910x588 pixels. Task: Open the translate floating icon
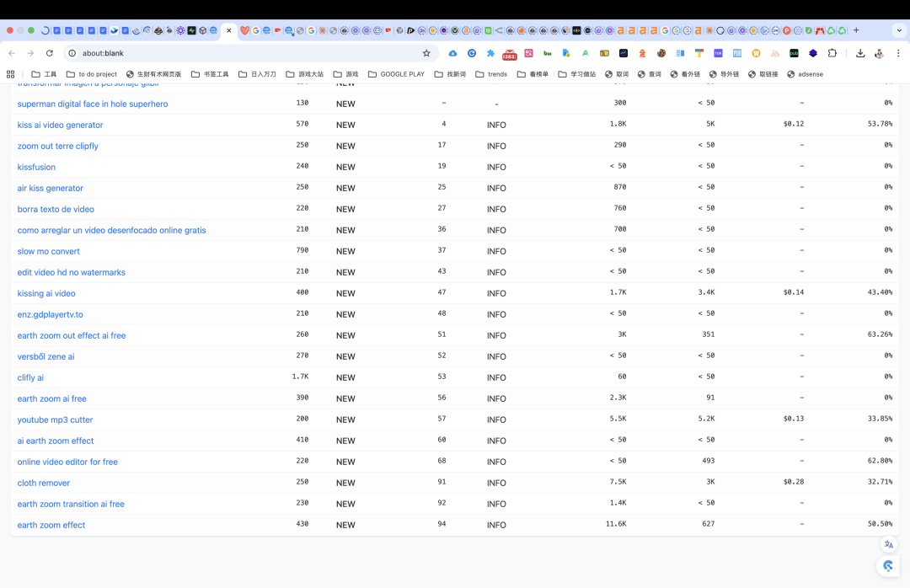889,544
